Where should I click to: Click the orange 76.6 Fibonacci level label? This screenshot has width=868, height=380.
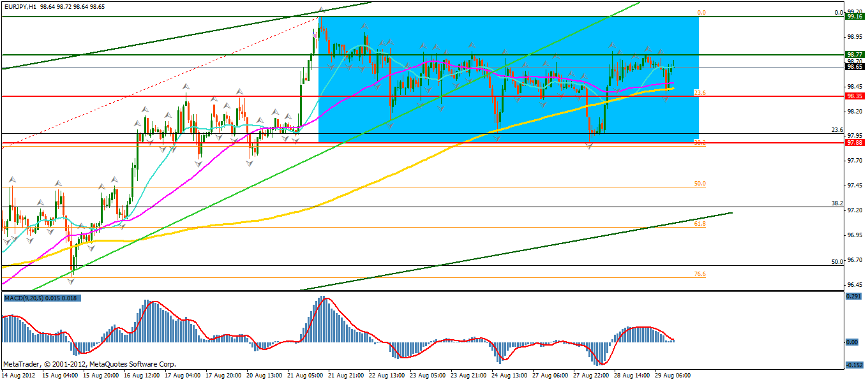point(700,274)
